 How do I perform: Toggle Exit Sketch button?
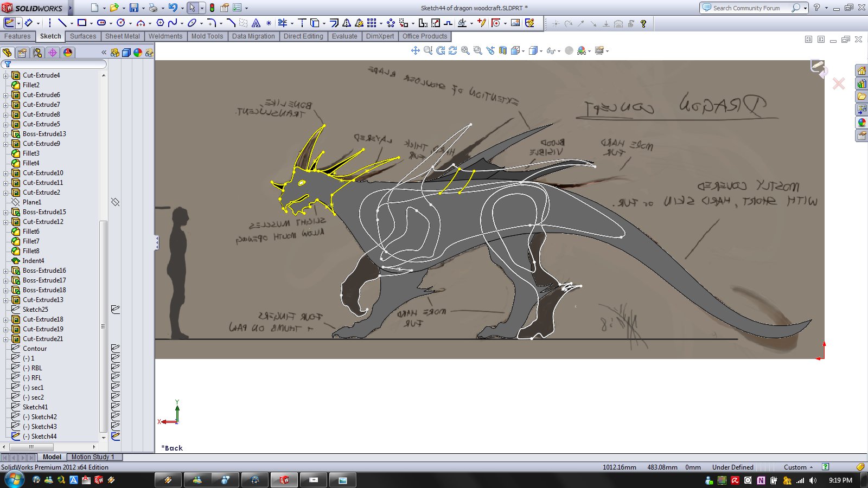pos(9,23)
